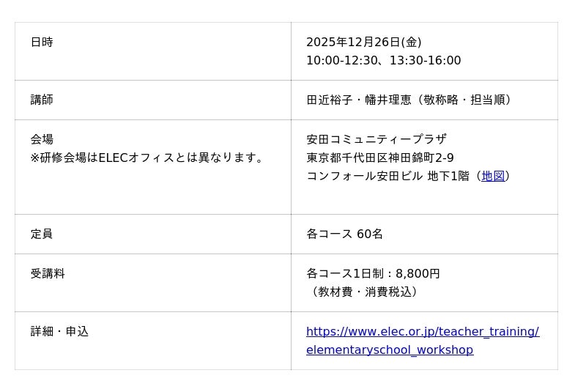Click the address 東京都千代田区神田錦町2-9
The image size is (586, 392).
point(379,158)
